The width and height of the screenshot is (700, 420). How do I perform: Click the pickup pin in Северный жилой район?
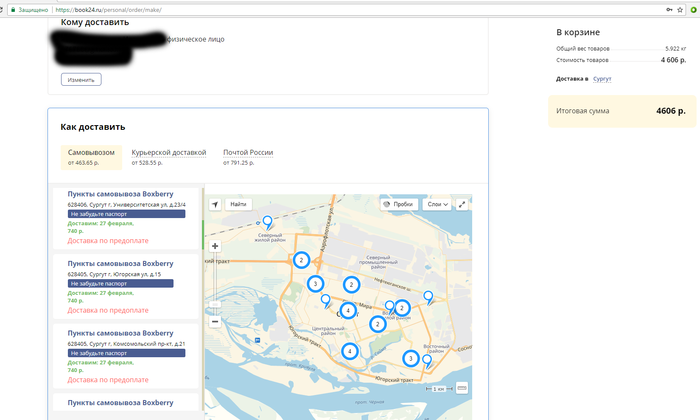[x=266, y=222]
